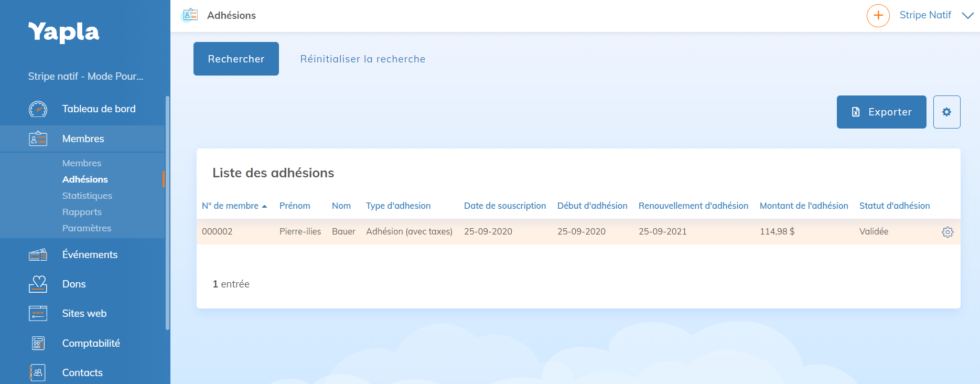Sort by Prénom column header
Screen dimensions: 980x384
[x=295, y=206]
